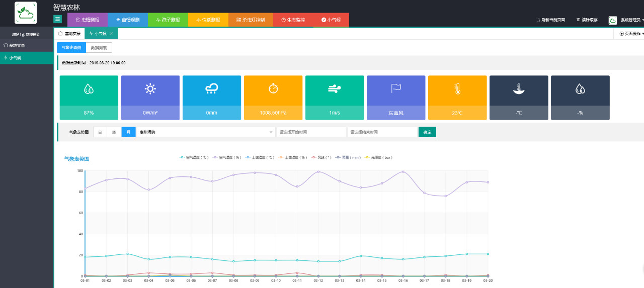The height and width of the screenshot is (288, 644).
Task: Click the sun radiation icon on the 0W/m² card
Action: coord(150,89)
